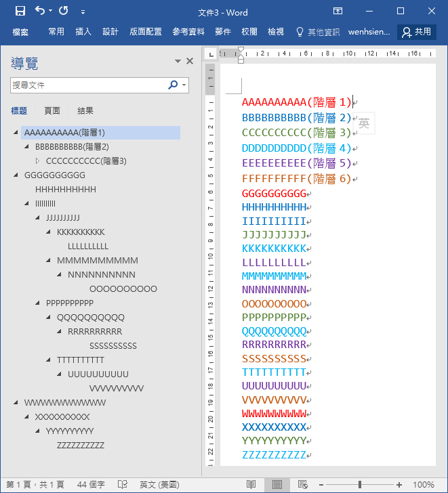Collapse the WWWWWWWWWW heading node
448x493 pixels.
coord(16,402)
